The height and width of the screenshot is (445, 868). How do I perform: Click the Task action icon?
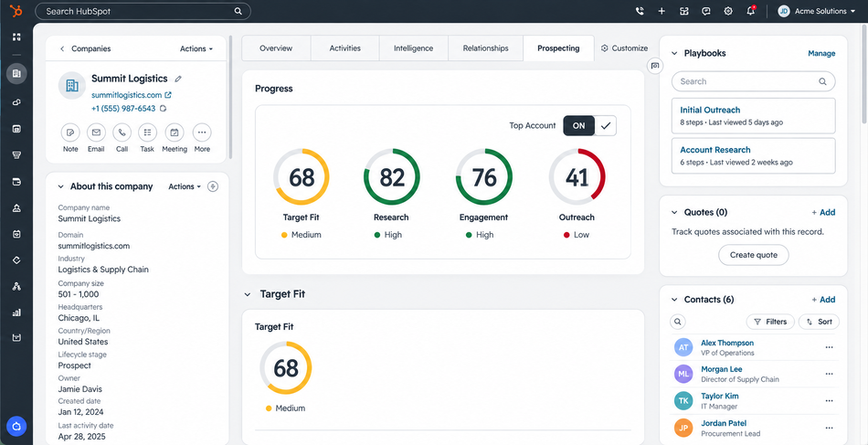pyautogui.click(x=147, y=132)
